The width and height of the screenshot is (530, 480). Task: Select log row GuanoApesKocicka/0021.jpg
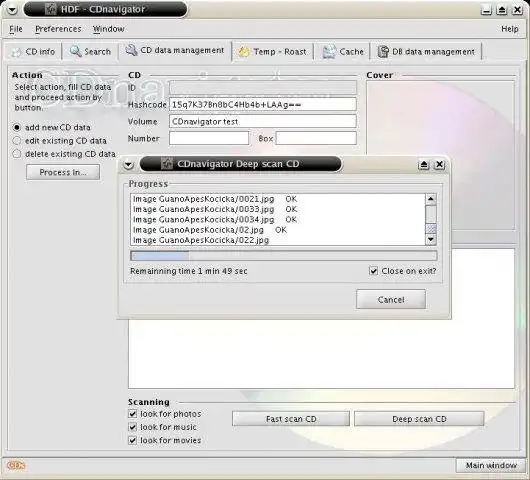(x=278, y=199)
